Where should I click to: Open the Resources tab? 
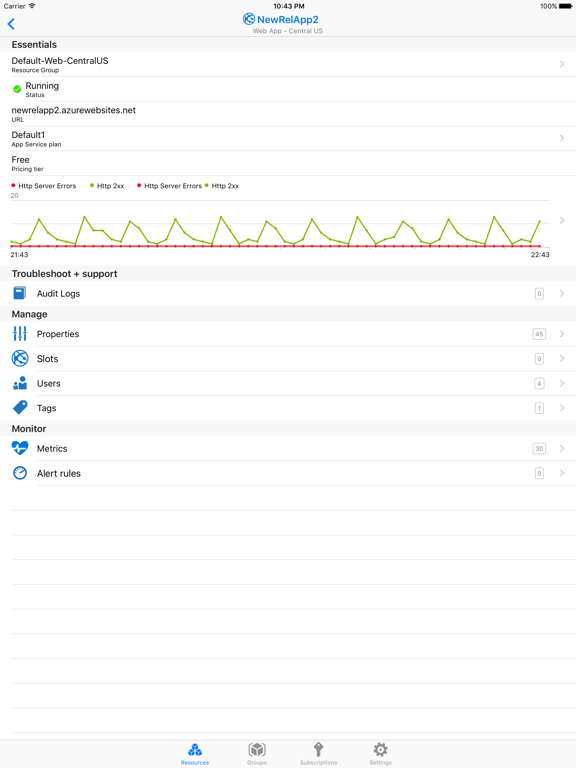point(194,754)
